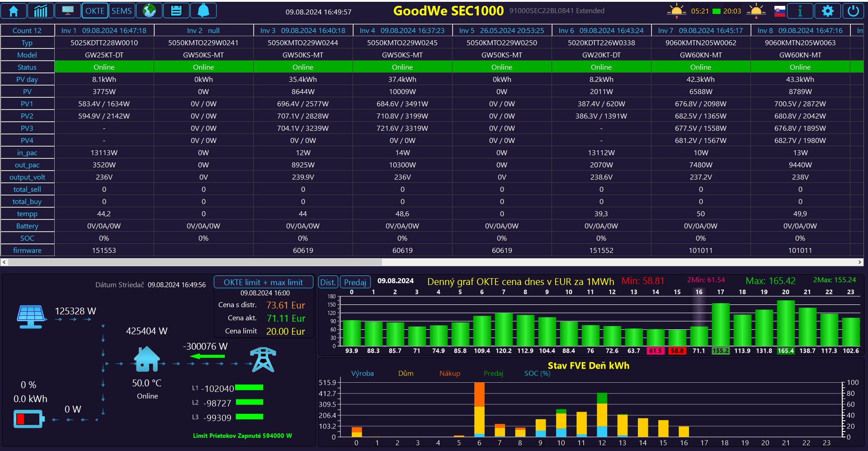This screenshot has width=868, height=451.
Task: Click Inv 3 Online status cell
Action: (303, 67)
